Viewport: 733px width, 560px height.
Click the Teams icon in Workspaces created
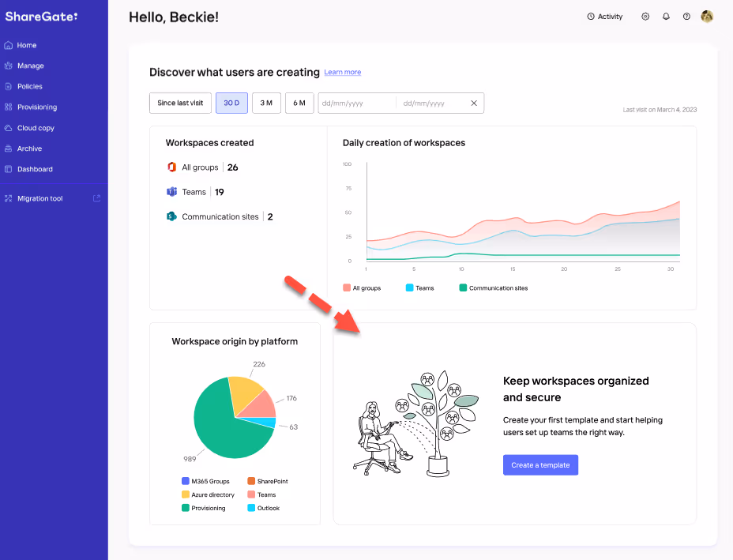(171, 192)
